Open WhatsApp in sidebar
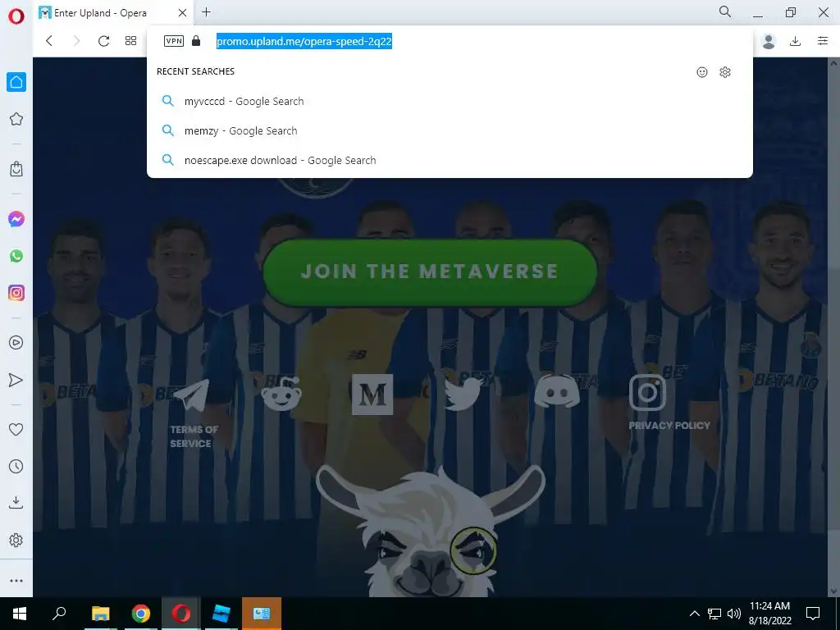The width and height of the screenshot is (840, 630). pyautogui.click(x=16, y=256)
